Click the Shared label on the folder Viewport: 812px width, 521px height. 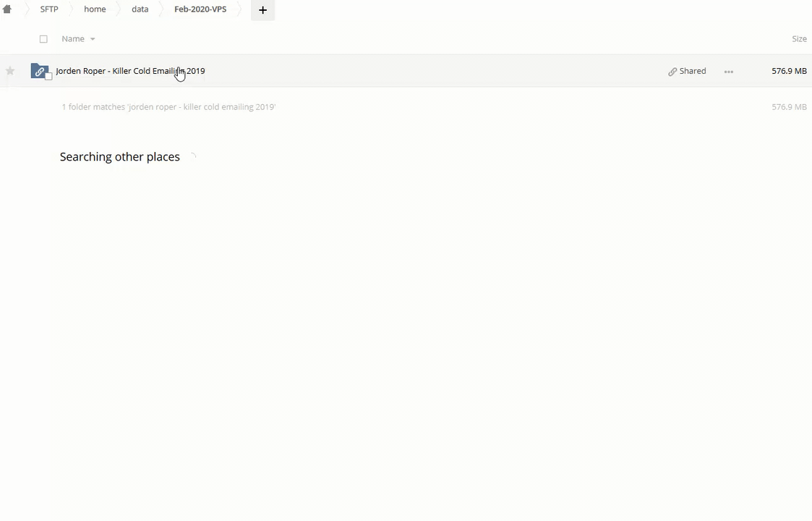pos(692,71)
